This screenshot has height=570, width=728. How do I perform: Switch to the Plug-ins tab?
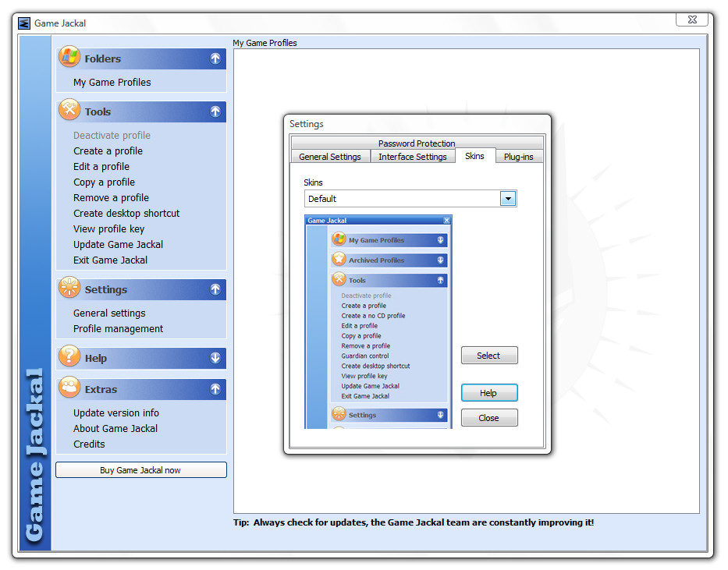[519, 156]
